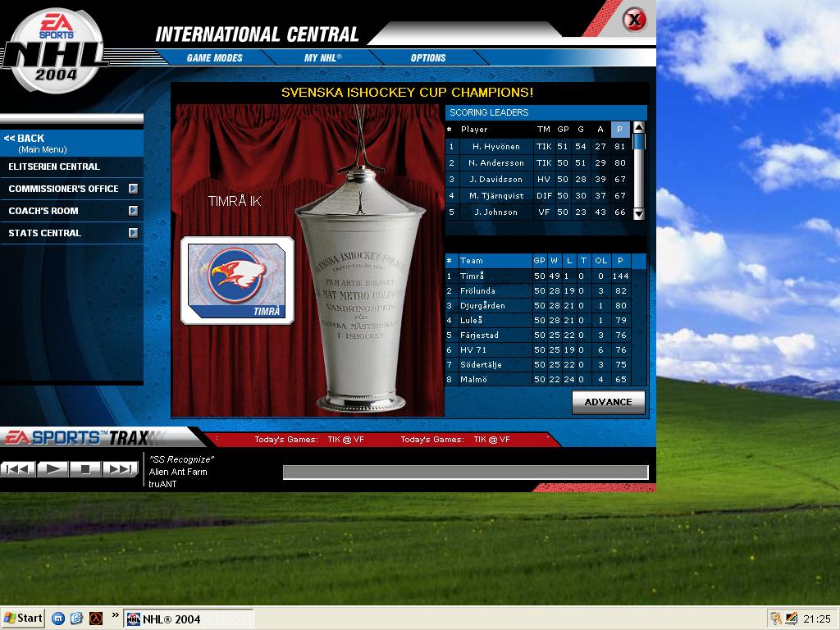Click the Scoring Leaders scrollbar thumb
This screenshot has width=840, height=630.
pos(638,141)
